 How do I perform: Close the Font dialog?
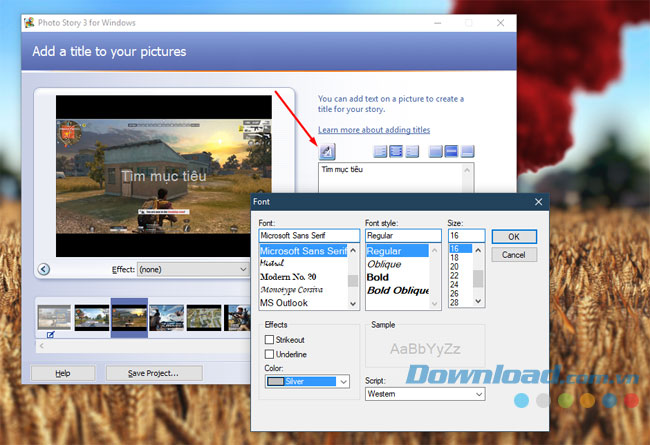(x=538, y=202)
